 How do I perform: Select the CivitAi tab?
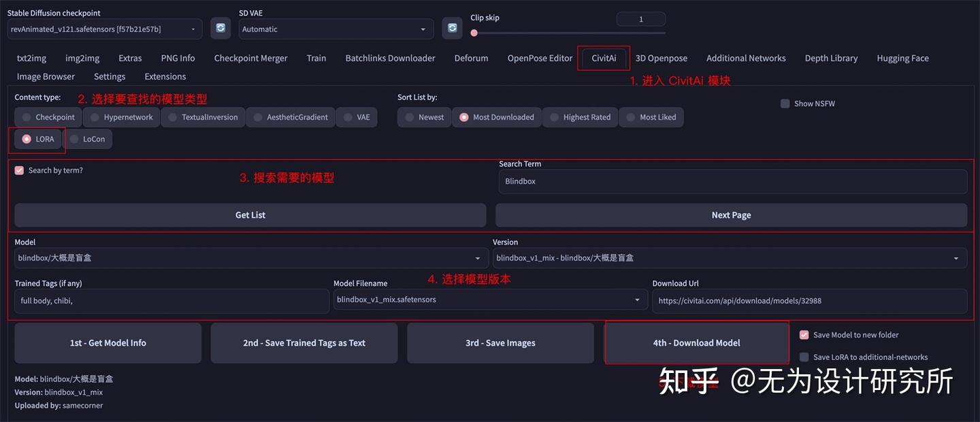tap(604, 58)
